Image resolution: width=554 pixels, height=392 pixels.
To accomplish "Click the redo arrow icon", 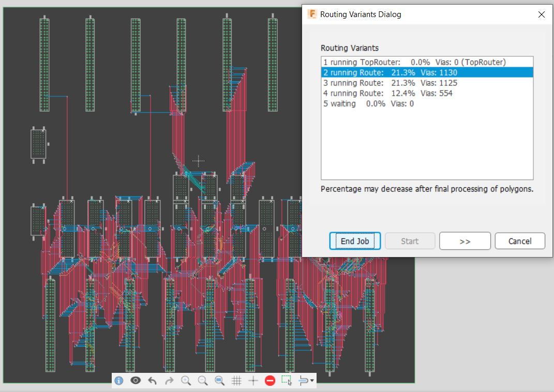I will point(168,381).
